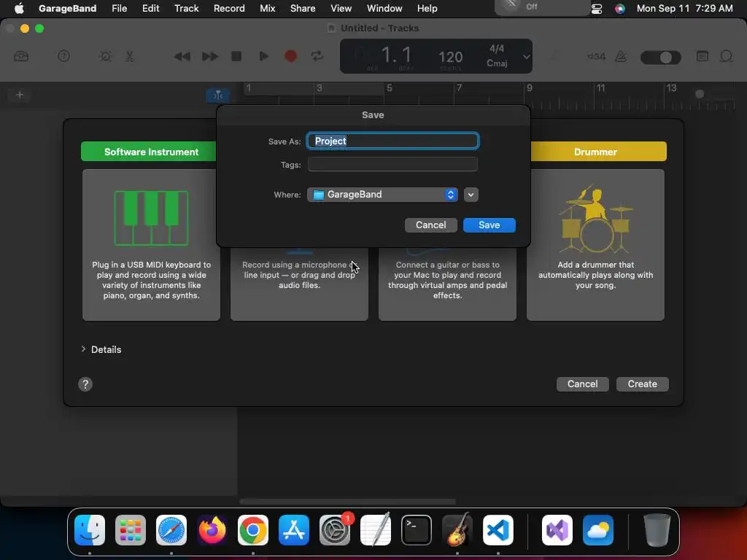Toggle the Cycle loop button
The image size is (747, 560).
[x=317, y=56]
